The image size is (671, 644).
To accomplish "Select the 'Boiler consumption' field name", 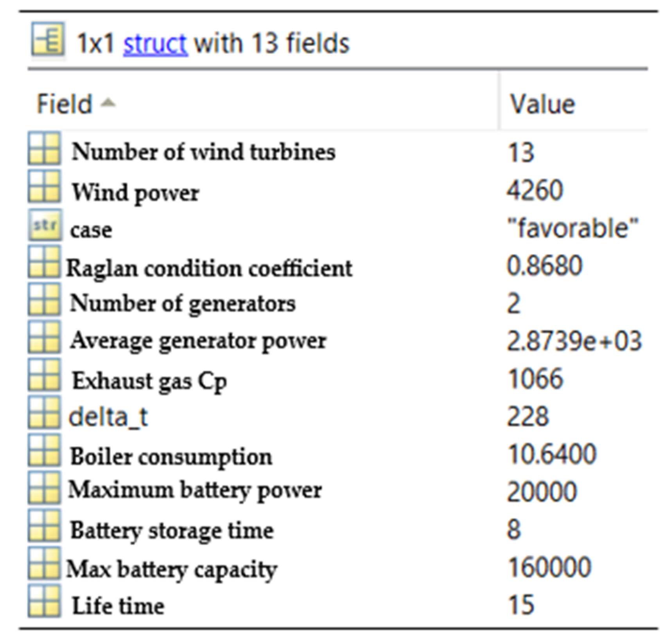I will (171, 457).
